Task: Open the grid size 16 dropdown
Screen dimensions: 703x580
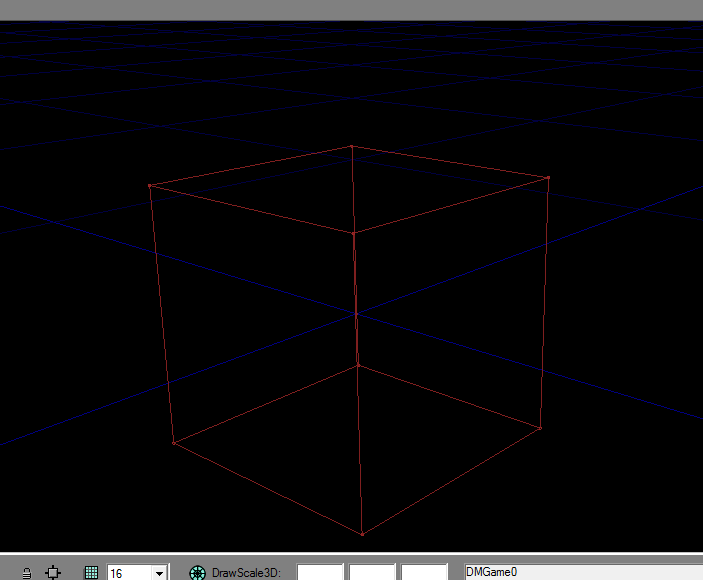Action: tap(159, 573)
